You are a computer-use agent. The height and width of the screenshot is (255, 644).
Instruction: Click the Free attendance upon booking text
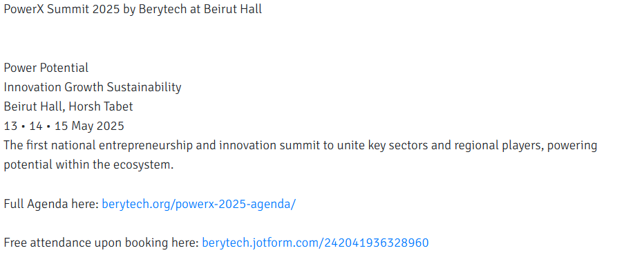pyautogui.click(x=102, y=243)
